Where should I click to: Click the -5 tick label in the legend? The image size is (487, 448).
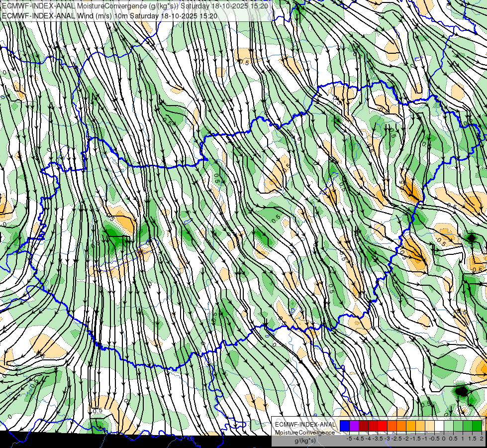[x=349, y=439]
